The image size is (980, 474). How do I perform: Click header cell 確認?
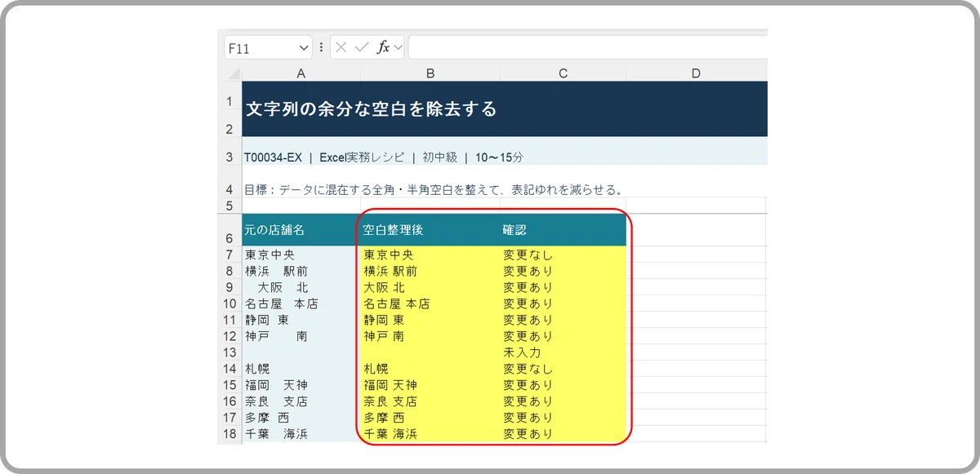click(x=563, y=230)
